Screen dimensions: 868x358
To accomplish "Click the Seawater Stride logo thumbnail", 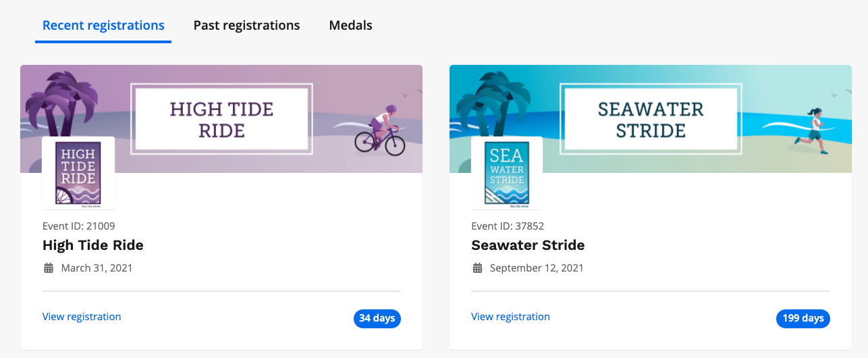I will pos(507,173).
